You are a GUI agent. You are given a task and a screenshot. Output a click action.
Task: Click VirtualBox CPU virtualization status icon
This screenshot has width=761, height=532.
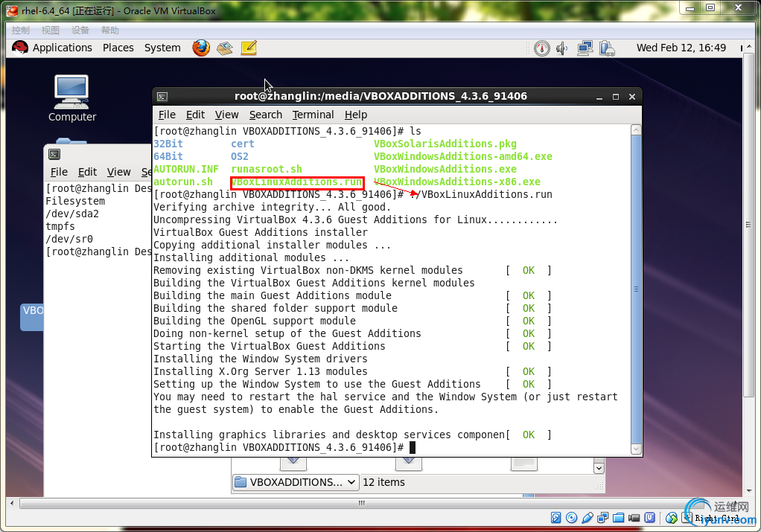click(649, 517)
